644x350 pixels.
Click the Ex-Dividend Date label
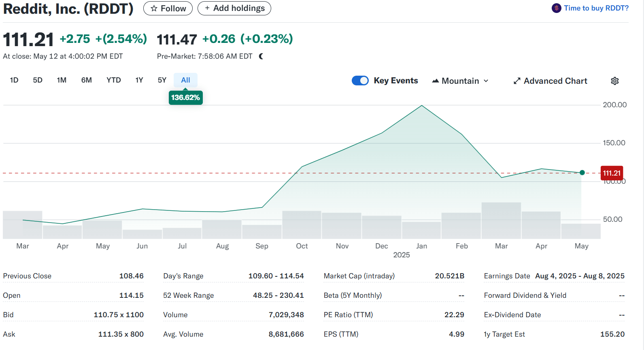pos(512,315)
